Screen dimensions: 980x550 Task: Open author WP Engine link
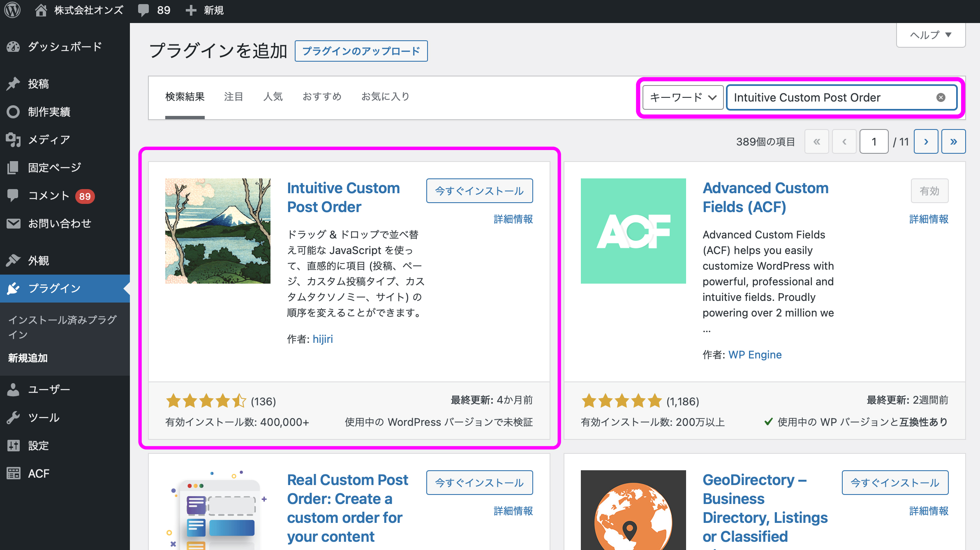click(755, 355)
